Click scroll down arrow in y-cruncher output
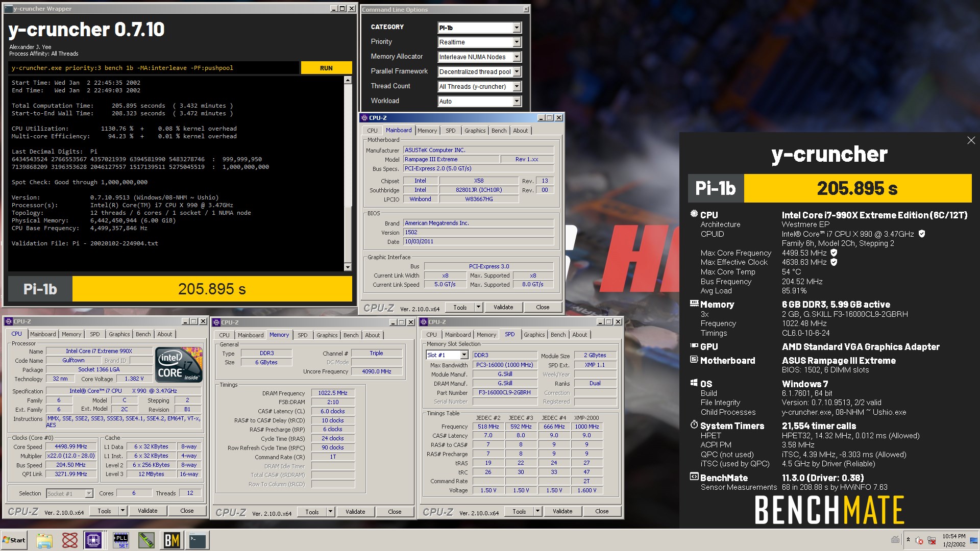This screenshot has width=980, height=551. point(348,267)
